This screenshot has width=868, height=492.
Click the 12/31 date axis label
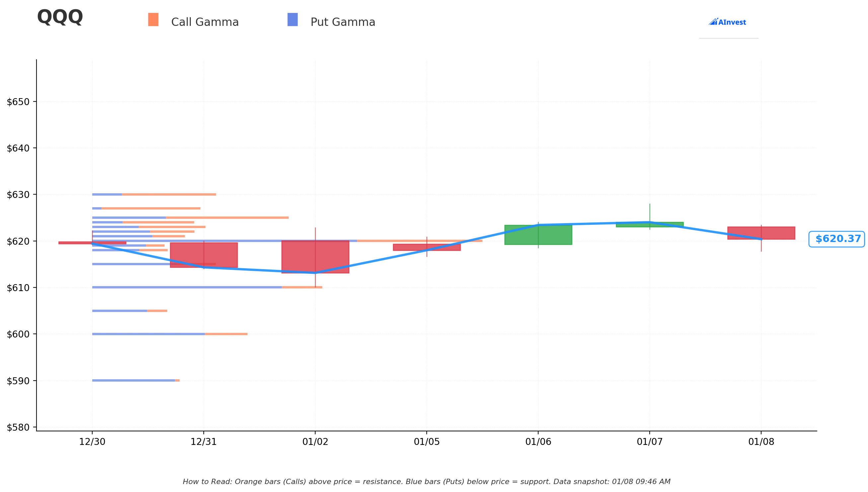click(x=203, y=442)
